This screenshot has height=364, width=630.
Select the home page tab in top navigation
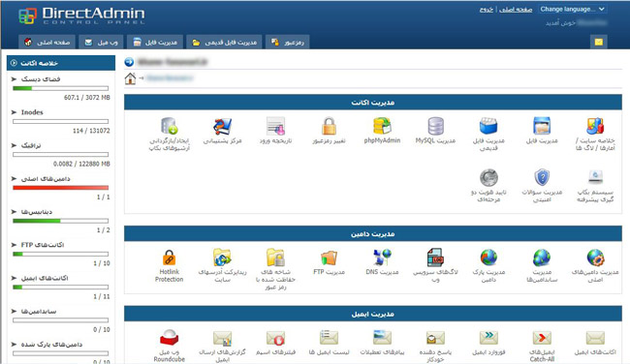(47, 42)
